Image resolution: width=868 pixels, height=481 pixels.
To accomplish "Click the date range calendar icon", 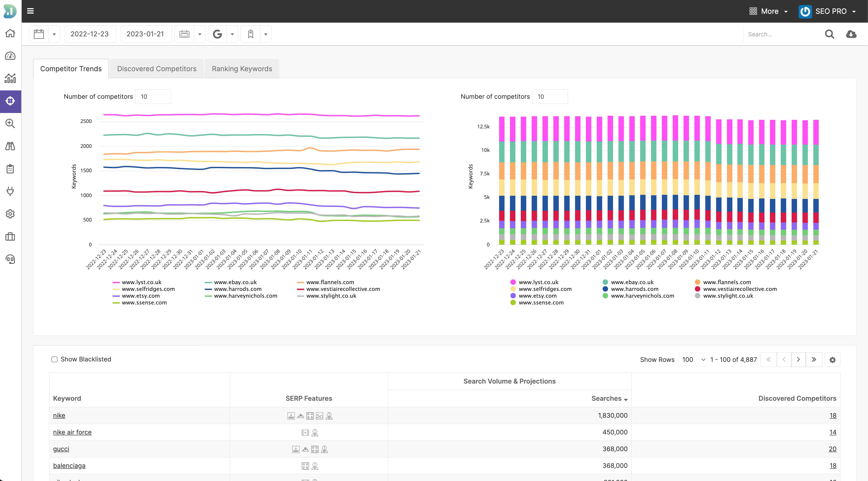I will click(184, 34).
